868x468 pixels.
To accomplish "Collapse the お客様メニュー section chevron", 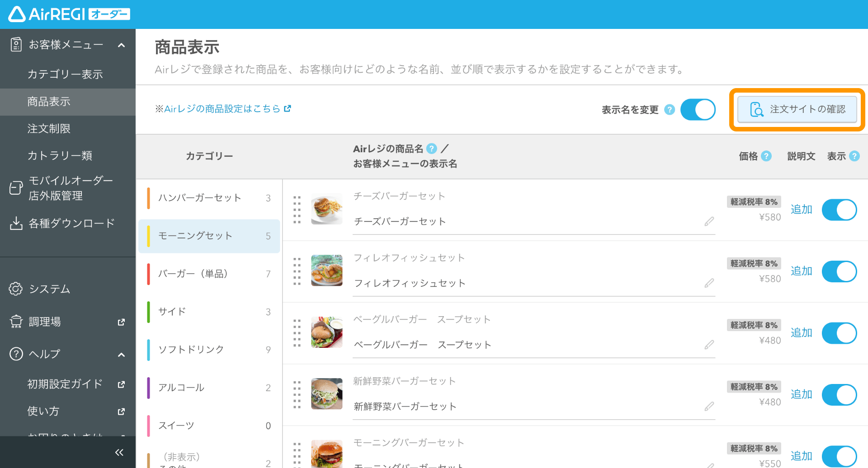I will pyautogui.click(x=121, y=45).
